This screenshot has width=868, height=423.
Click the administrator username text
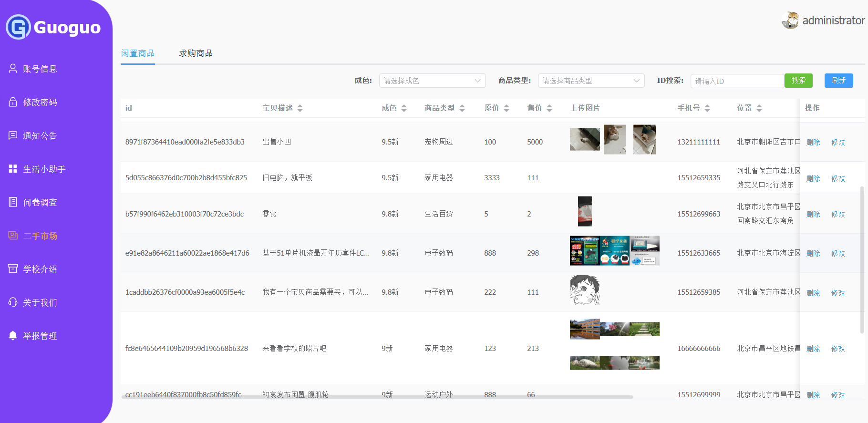coord(833,21)
